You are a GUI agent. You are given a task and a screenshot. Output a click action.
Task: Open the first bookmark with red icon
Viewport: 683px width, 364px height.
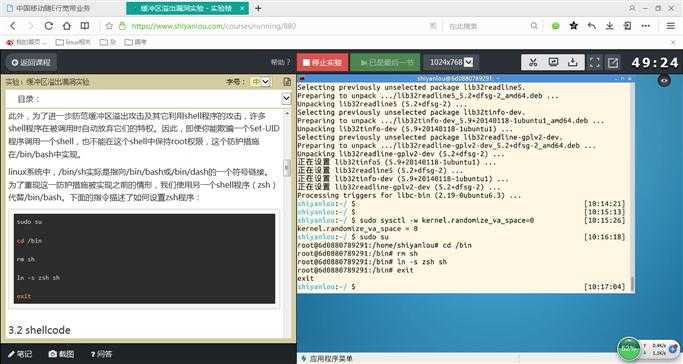coord(26,42)
